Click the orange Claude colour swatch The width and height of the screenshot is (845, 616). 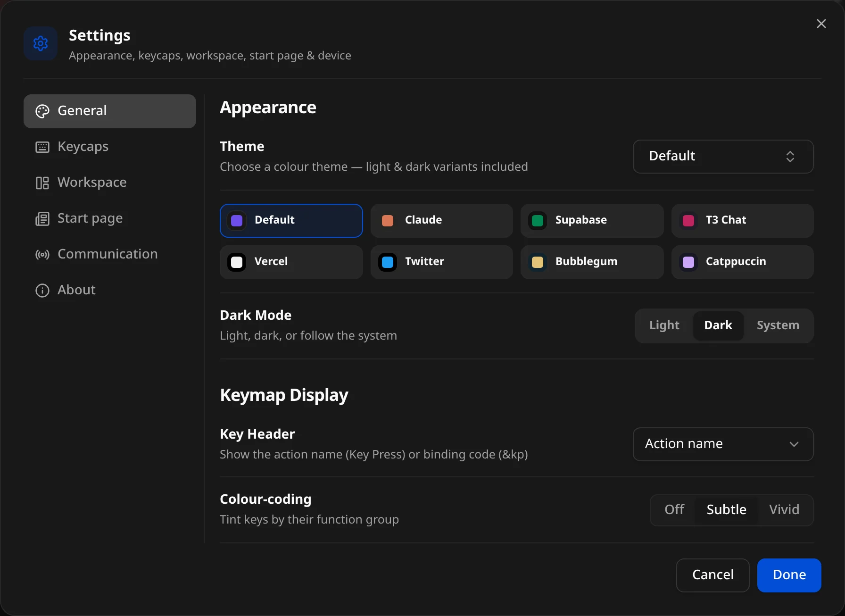tap(388, 221)
